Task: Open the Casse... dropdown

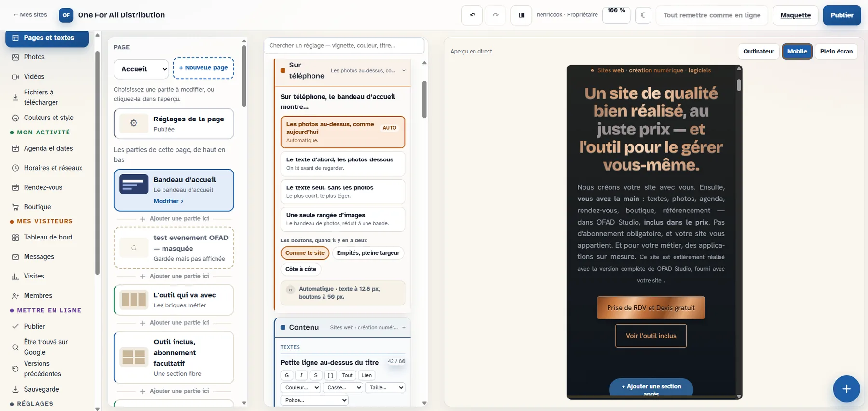Action: pyautogui.click(x=342, y=387)
